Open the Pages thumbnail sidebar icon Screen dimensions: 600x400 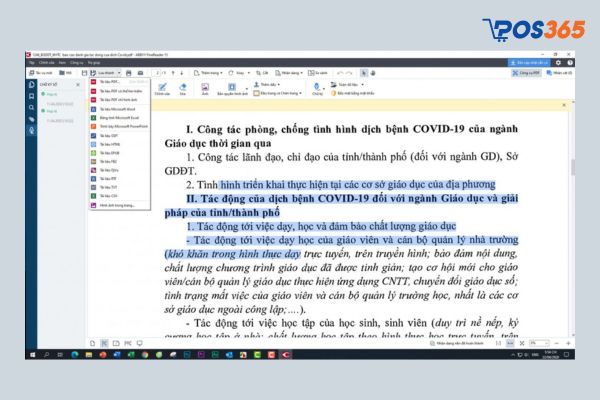point(31,86)
